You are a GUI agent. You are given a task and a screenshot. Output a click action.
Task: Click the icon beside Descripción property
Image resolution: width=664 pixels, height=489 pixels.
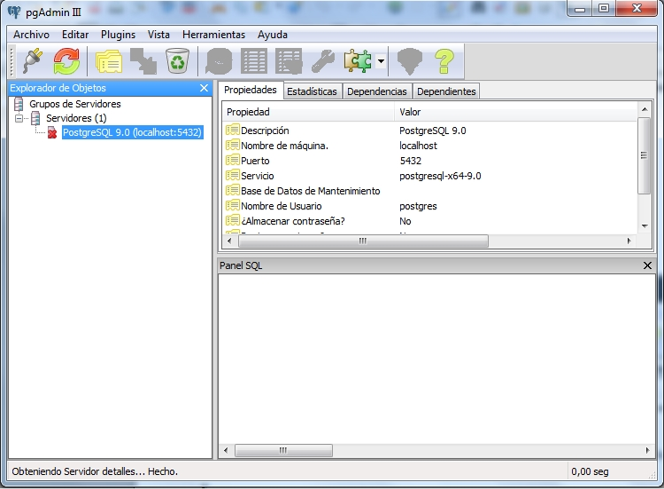232,130
